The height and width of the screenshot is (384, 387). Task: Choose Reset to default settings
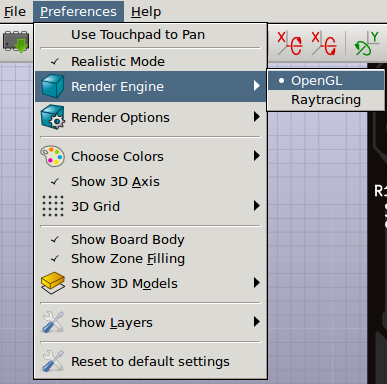point(150,361)
